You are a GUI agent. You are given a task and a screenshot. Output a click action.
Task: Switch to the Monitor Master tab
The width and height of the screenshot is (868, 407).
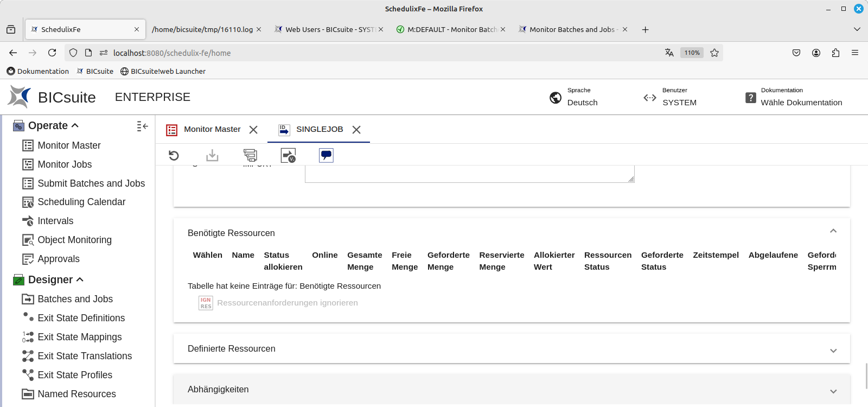(212, 129)
